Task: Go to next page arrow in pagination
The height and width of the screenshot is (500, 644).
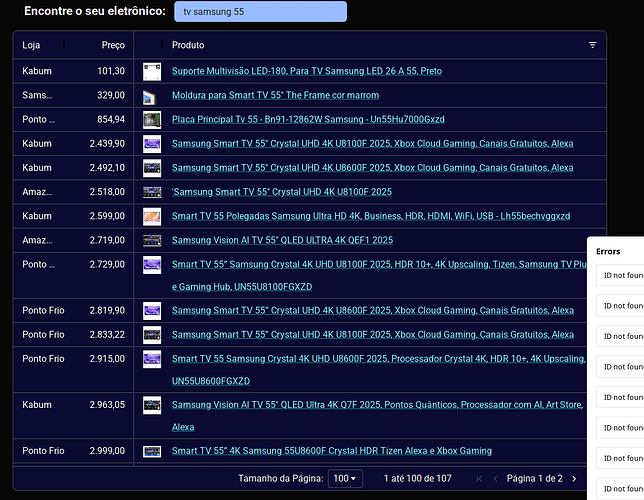Action: pos(574,479)
